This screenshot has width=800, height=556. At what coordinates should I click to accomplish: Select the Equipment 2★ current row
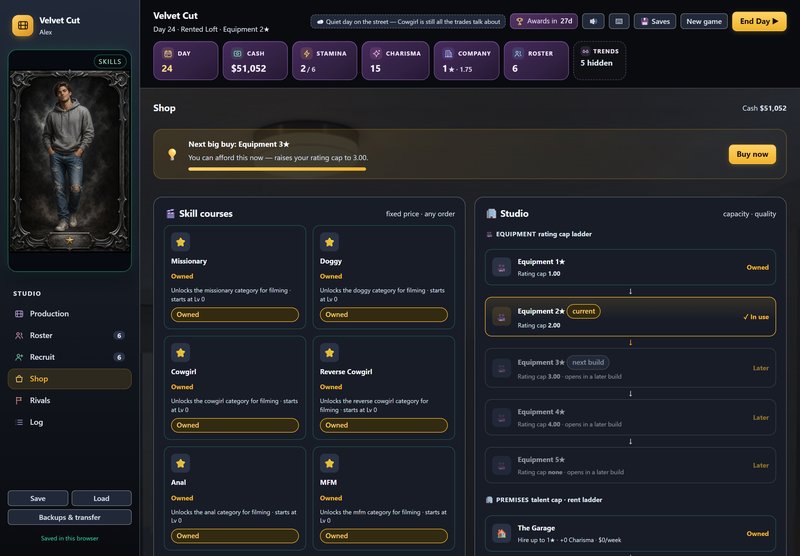(x=630, y=317)
